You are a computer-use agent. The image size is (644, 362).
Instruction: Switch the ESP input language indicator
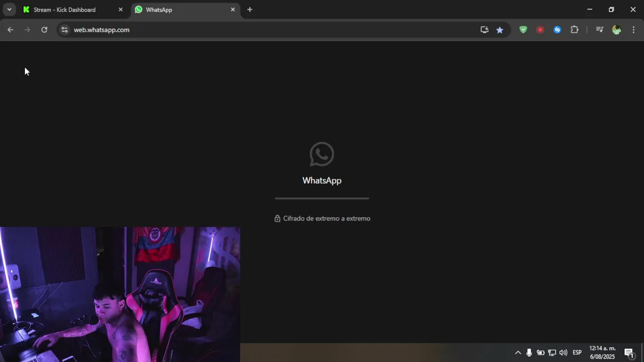click(577, 352)
